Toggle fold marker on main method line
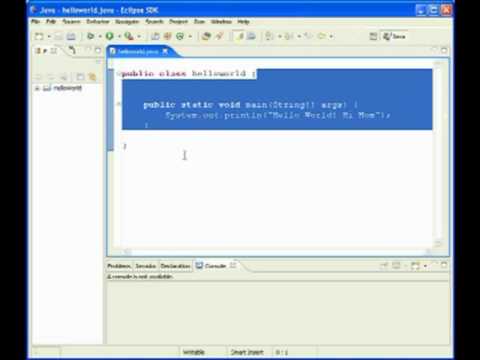The height and width of the screenshot is (360, 480). pos(118,104)
